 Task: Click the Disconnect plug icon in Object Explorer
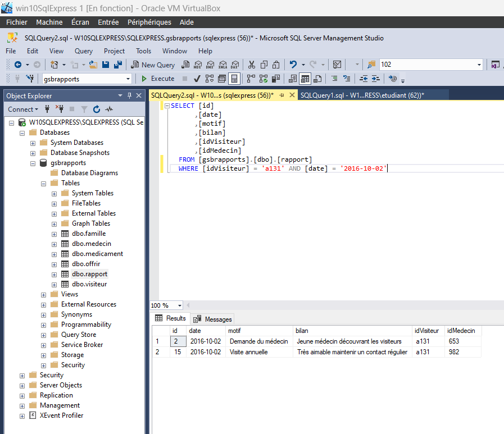coord(60,109)
